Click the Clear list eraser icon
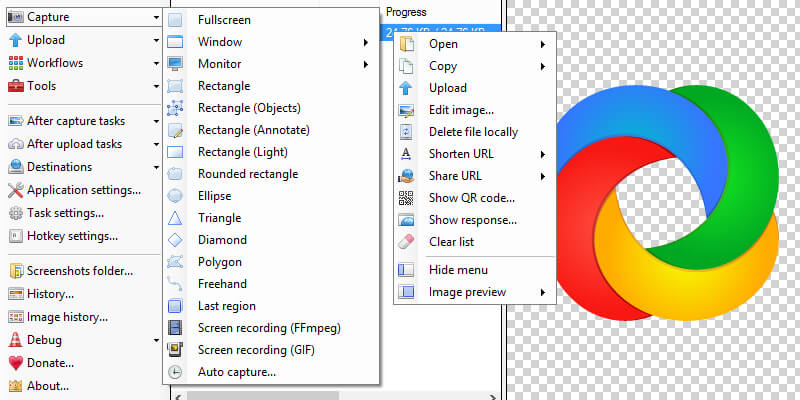The height and width of the screenshot is (400, 800). (x=406, y=241)
